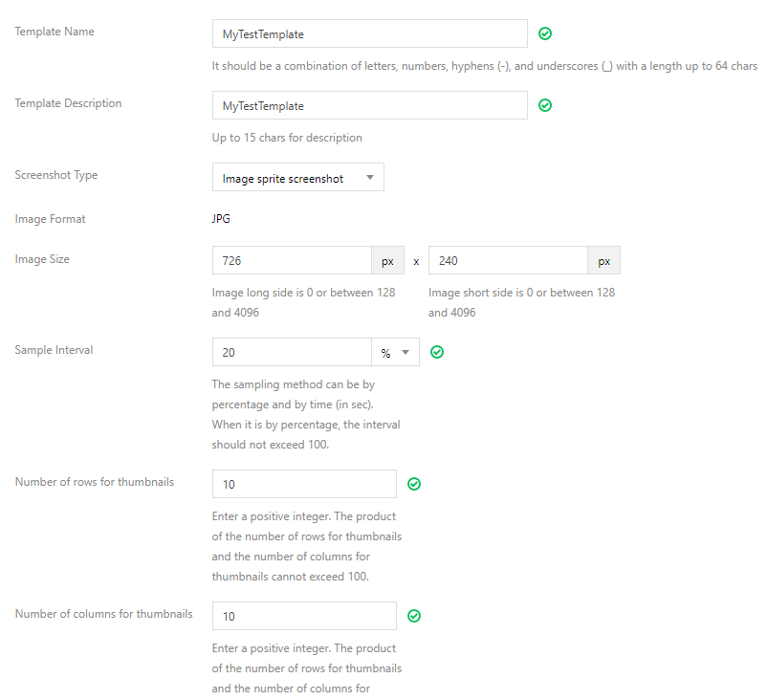This screenshot has height=700, width=767.
Task: Open the Sample Interval percent unit dropdown
Action: point(395,352)
